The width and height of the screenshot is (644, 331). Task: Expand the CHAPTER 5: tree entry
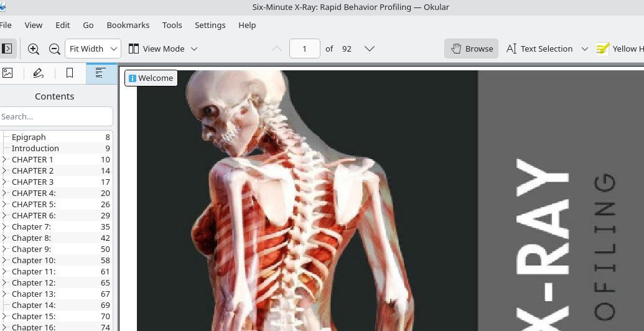[x=4, y=204]
